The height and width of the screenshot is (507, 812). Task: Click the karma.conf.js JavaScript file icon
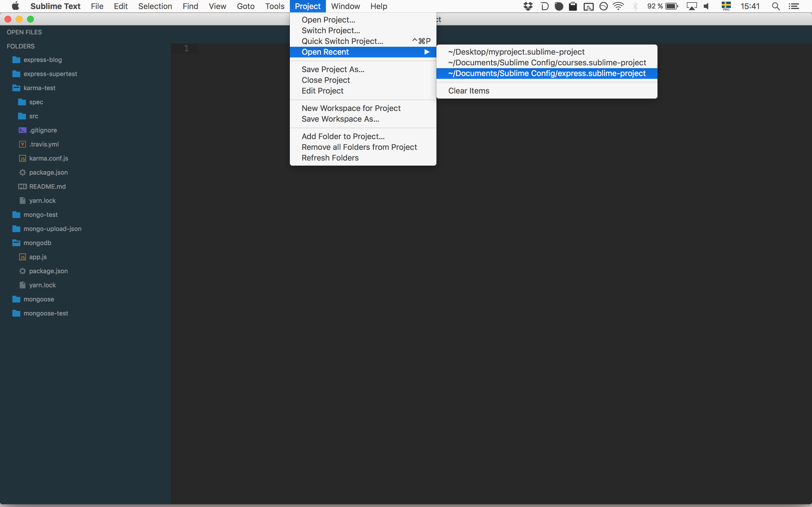(x=22, y=158)
